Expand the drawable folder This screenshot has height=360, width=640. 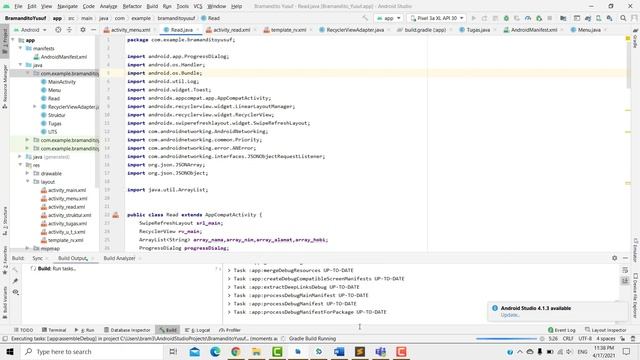tap(28, 173)
